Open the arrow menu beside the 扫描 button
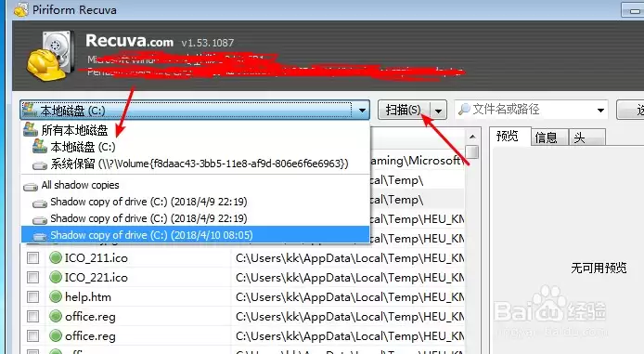Viewport: 644px width, 354px height. point(438,111)
